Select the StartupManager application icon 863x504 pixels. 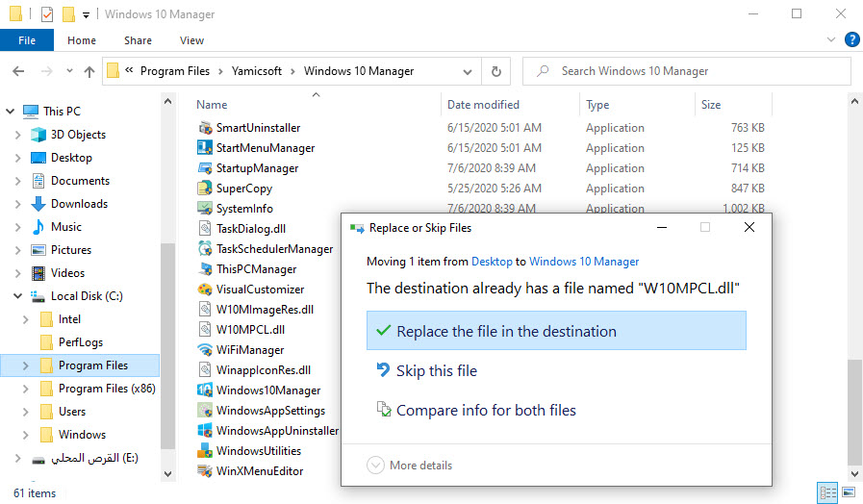tap(205, 168)
